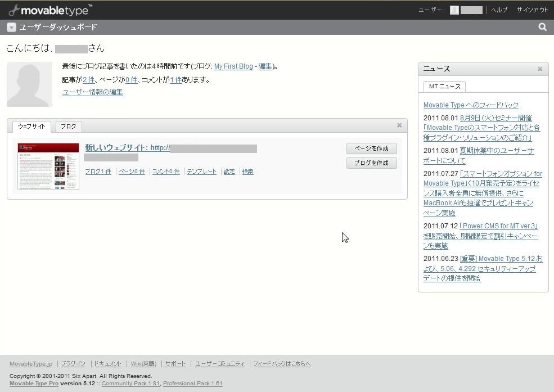Viewport: 554px width, 392px height.
Task: Click the 編集 link beside My First Blog
Action: pyautogui.click(x=265, y=66)
